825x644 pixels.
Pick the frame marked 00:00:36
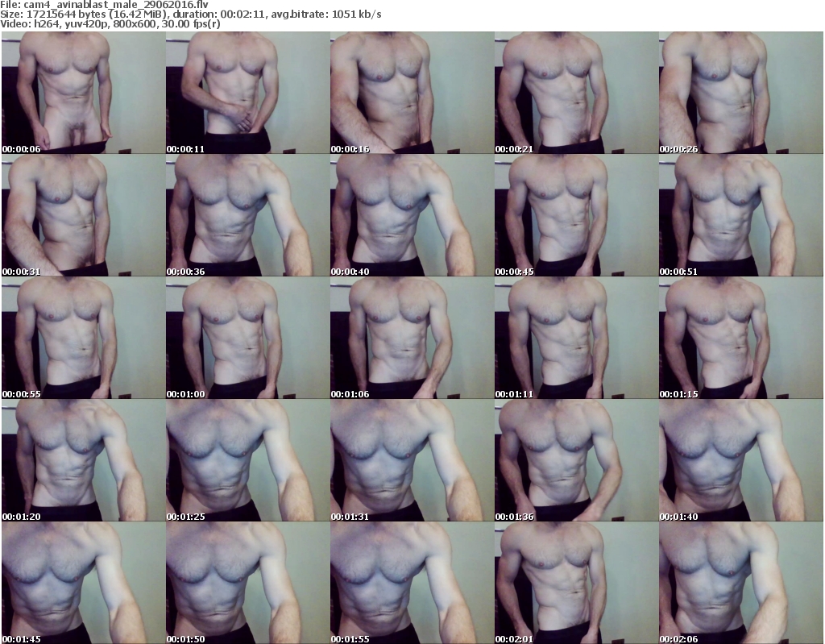tap(248, 215)
